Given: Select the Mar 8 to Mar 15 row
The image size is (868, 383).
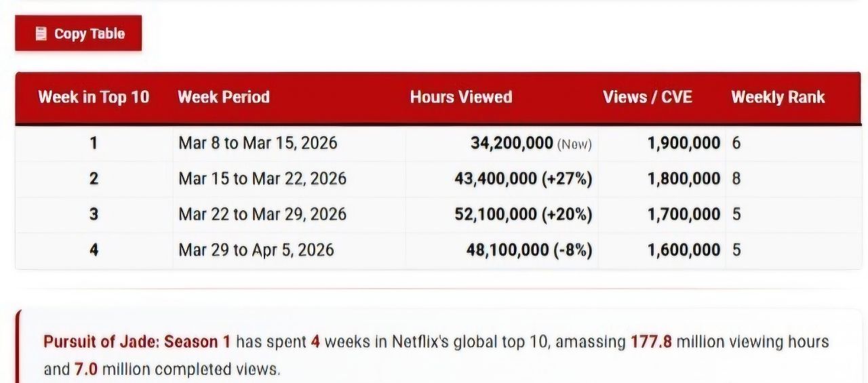Looking at the screenshot, I should coord(258,143).
